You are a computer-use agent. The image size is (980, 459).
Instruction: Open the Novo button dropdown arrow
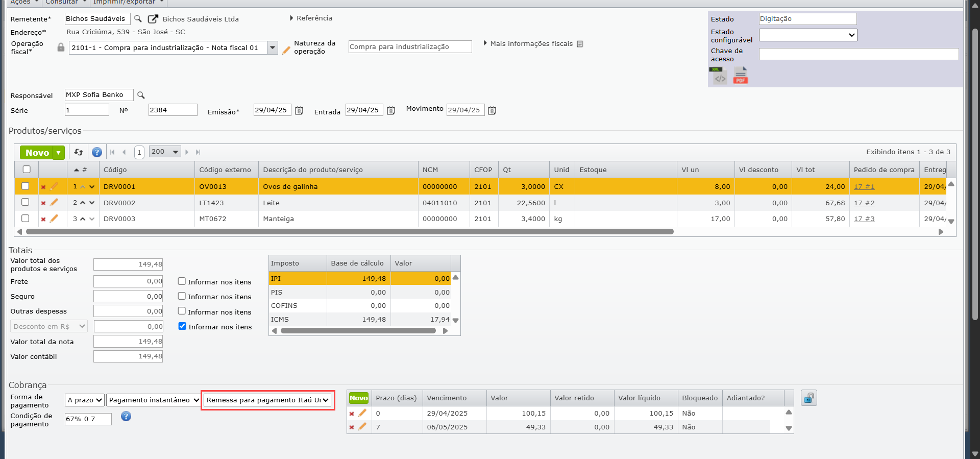(x=59, y=153)
